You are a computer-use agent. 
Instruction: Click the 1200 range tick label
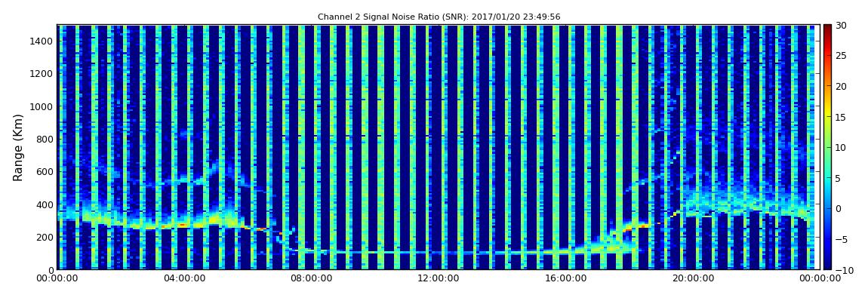pyautogui.click(x=42, y=74)
